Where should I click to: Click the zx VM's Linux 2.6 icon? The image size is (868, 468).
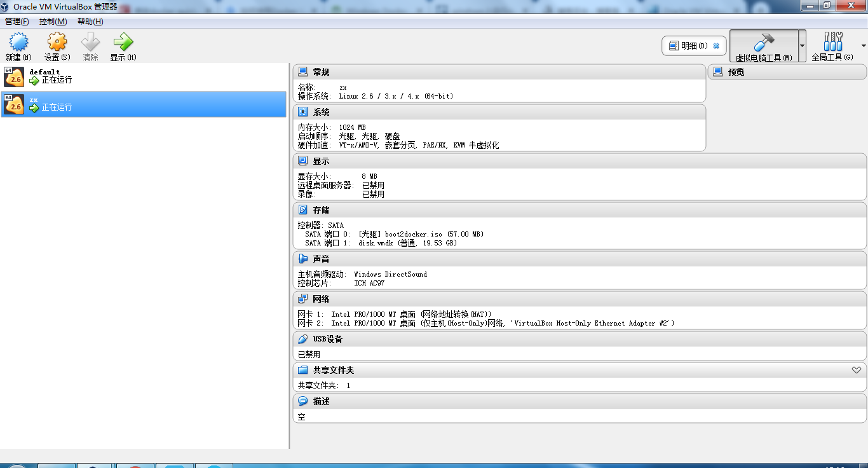(14, 104)
